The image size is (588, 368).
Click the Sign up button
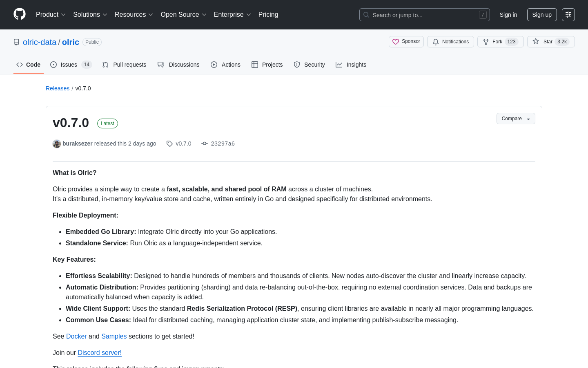pyautogui.click(x=542, y=15)
